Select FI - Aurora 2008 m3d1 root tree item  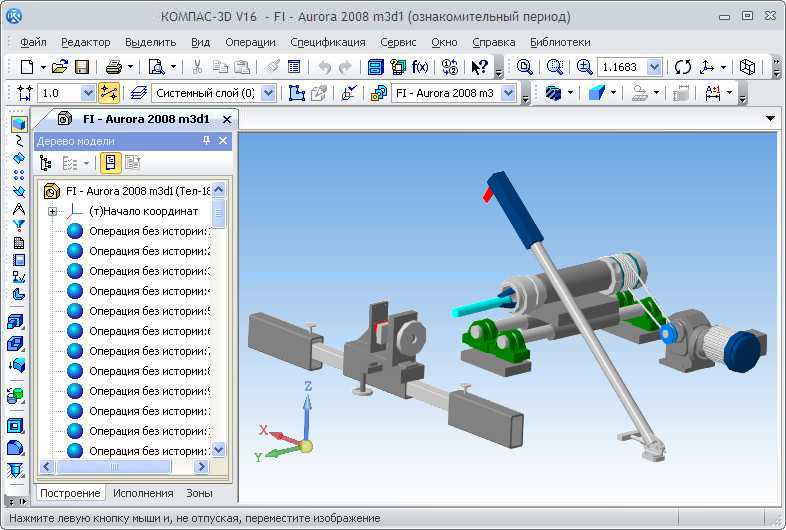[138, 190]
